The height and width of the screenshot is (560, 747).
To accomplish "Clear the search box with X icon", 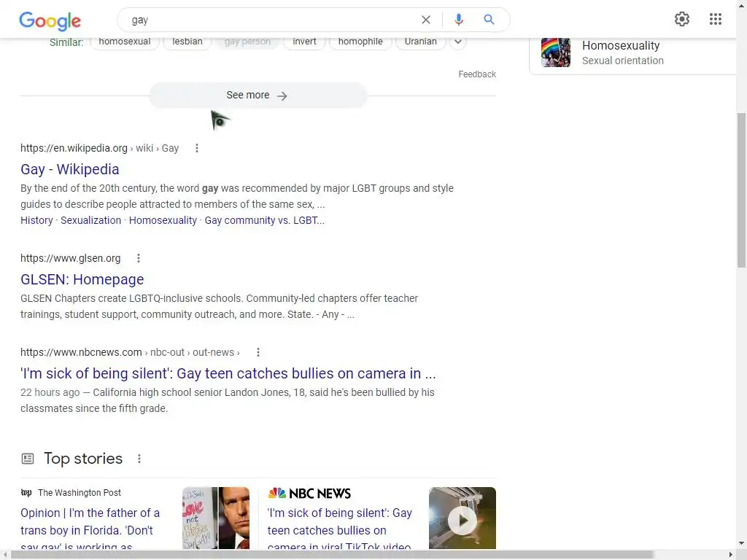I will coord(426,20).
